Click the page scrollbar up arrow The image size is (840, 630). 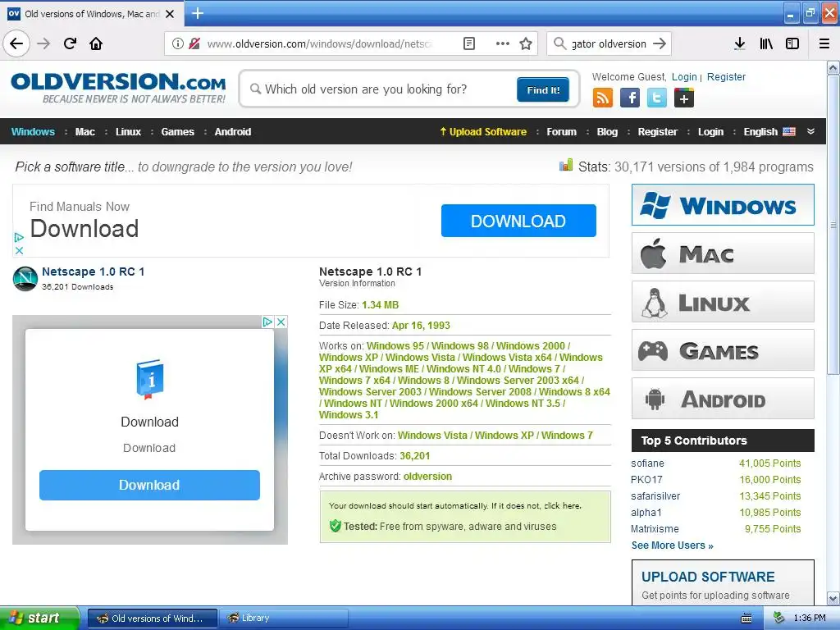833,68
